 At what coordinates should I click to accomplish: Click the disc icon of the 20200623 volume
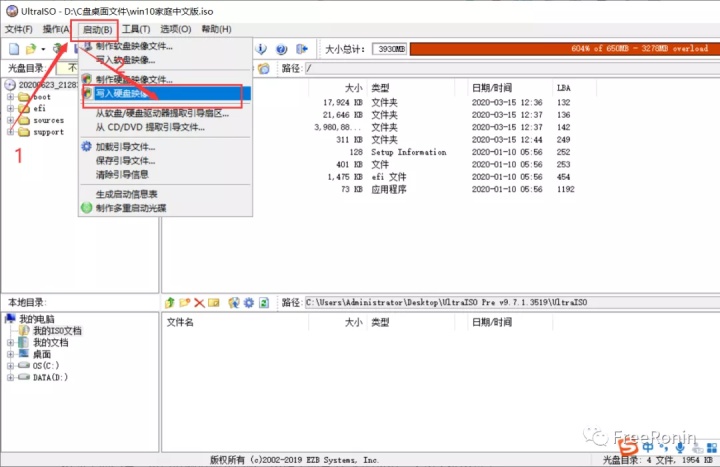click(10, 85)
